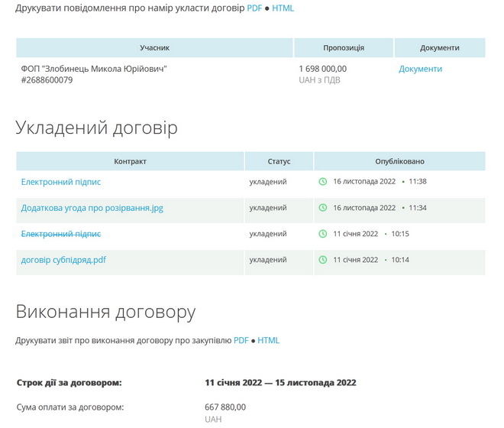Click the Учасник column header

(154, 47)
